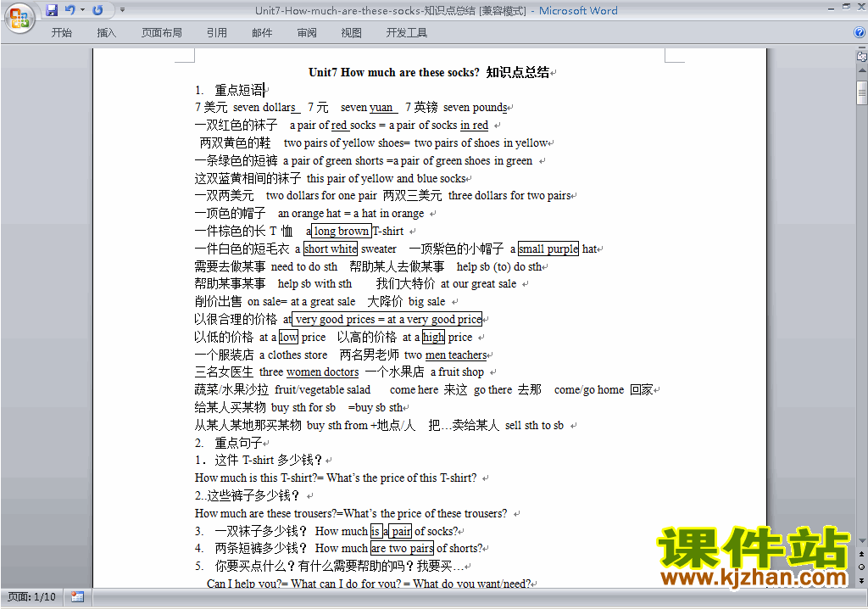
Task: Click the phrase 'need to do sth'
Action: click(x=304, y=266)
